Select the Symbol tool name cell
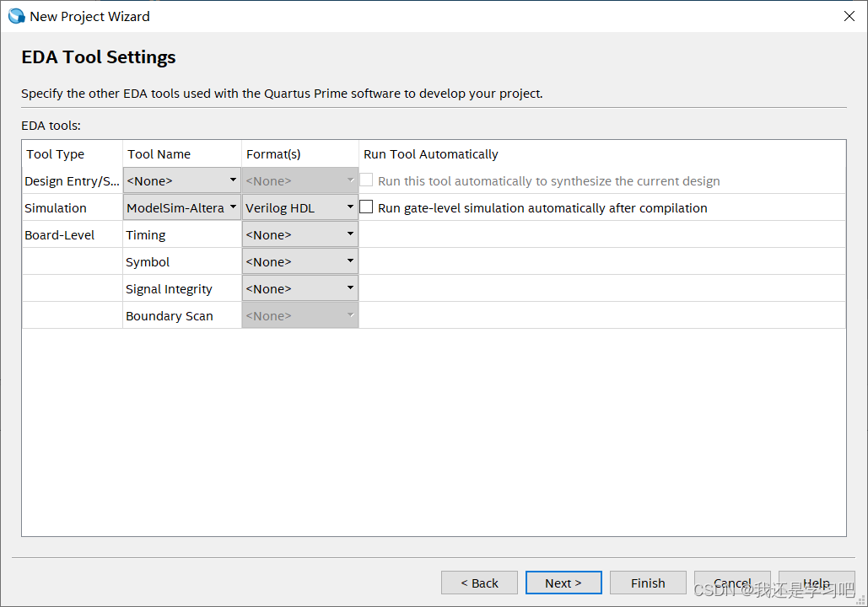Screen dimensions: 868x607 [x=182, y=262]
